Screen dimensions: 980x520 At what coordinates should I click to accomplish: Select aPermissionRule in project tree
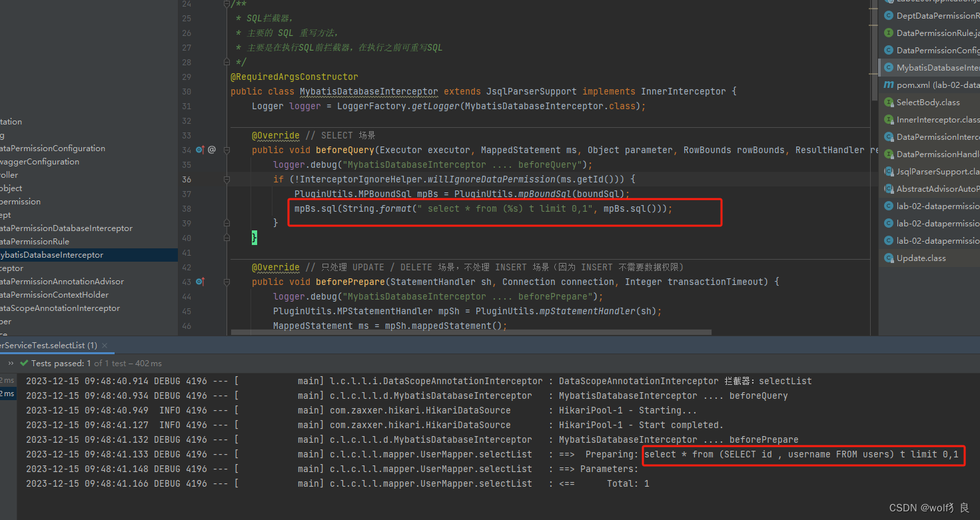point(35,242)
